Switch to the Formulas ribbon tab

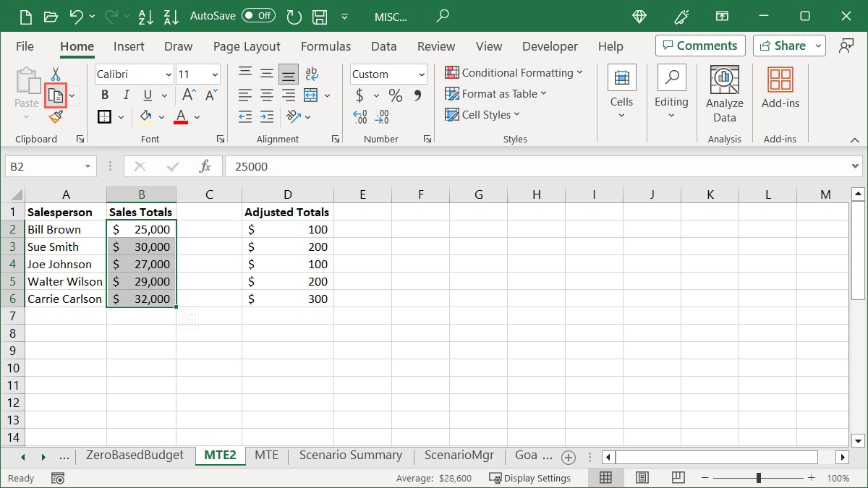[x=325, y=46]
